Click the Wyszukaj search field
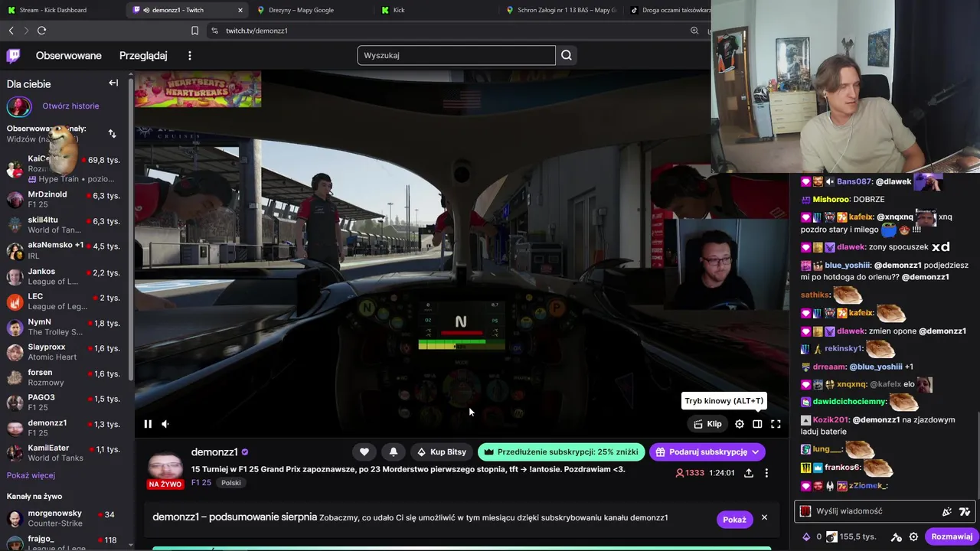This screenshot has width=980, height=551. (456, 55)
